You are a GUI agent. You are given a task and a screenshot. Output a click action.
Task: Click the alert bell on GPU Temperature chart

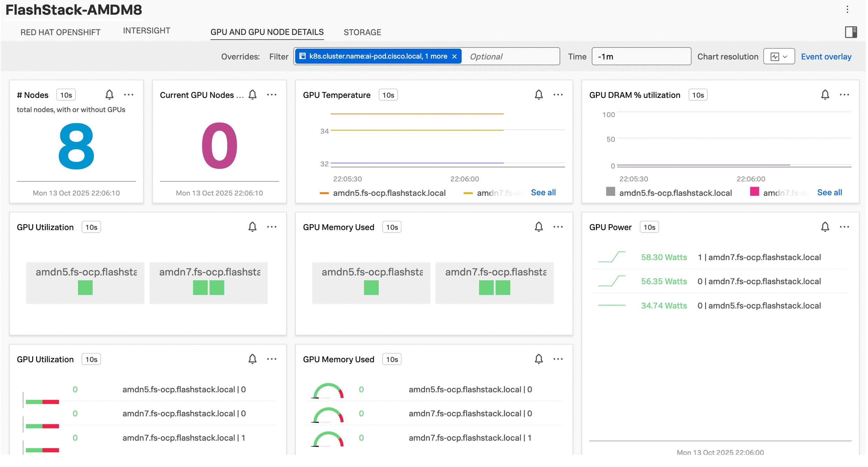tap(539, 95)
